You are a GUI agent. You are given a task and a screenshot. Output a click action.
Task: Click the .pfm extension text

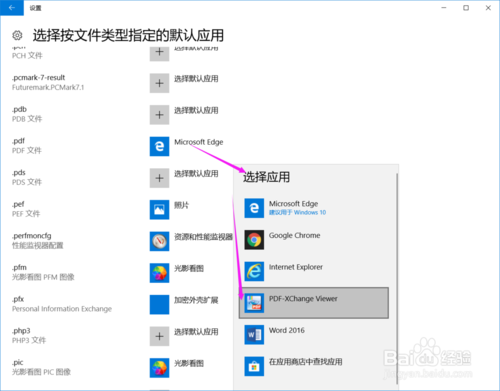tap(19, 268)
